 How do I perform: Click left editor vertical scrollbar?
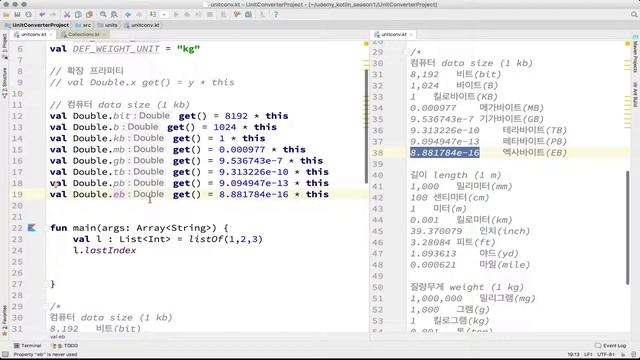tap(367, 127)
